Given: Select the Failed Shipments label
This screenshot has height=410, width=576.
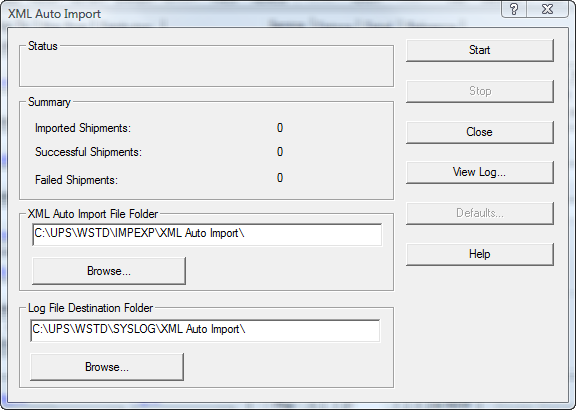Looking at the screenshot, I should tap(76, 180).
